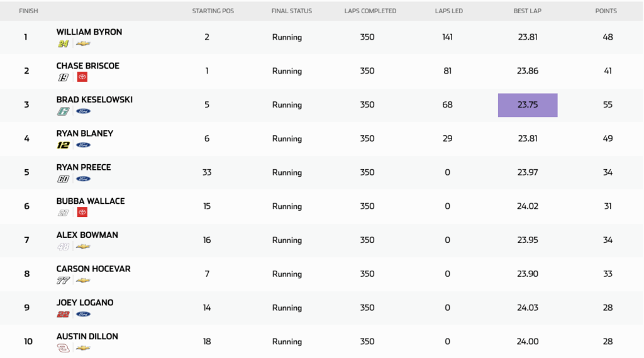The width and height of the screenshot is (644, 358).
Task: Open William Byron's driver name link
Action: 89,32
